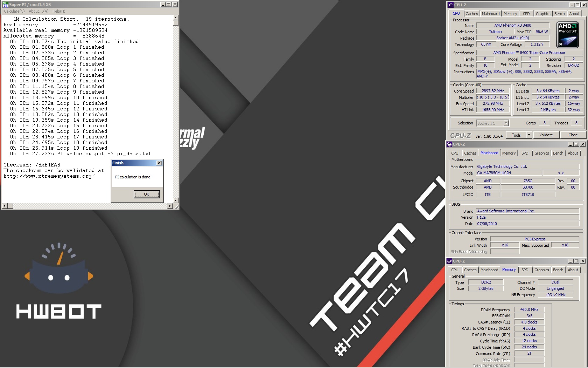Screen dimensions: 588x368
Task: Click the DRAM Frequency value 460.0 MHz
Action: [x=529, y=309]
